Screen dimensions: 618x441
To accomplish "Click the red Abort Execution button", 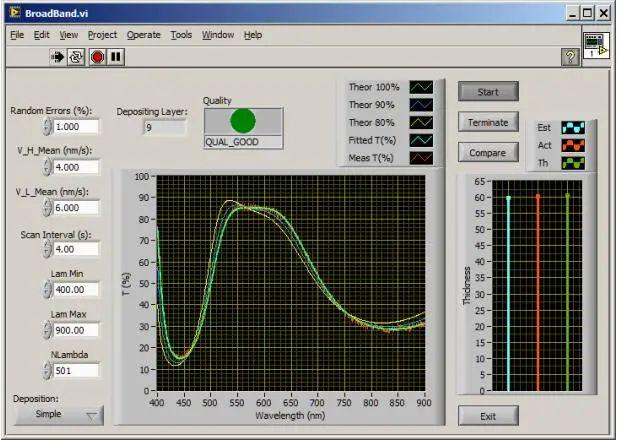I will 97,57.
